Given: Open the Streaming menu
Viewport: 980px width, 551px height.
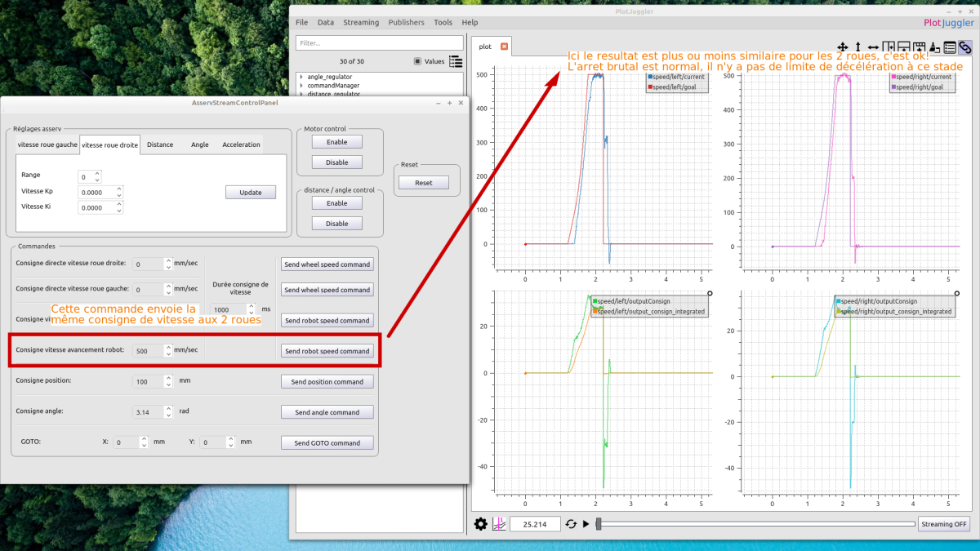Looking at the screenshot, I should pos(361,23).
